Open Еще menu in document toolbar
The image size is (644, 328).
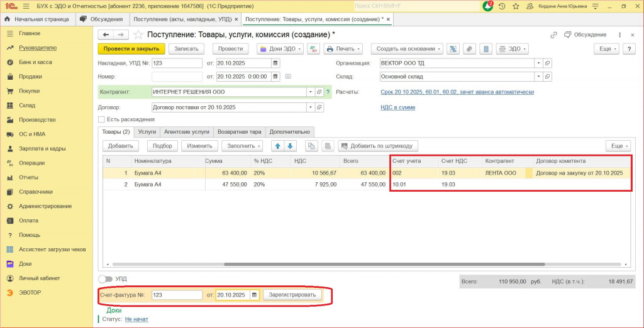coord(608,49)
